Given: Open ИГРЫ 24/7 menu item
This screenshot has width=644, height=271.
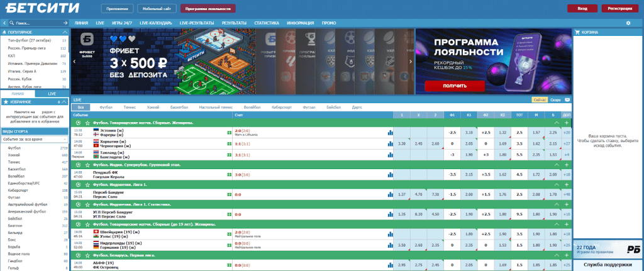Looking at the screenshot, I should click(122, 23).
